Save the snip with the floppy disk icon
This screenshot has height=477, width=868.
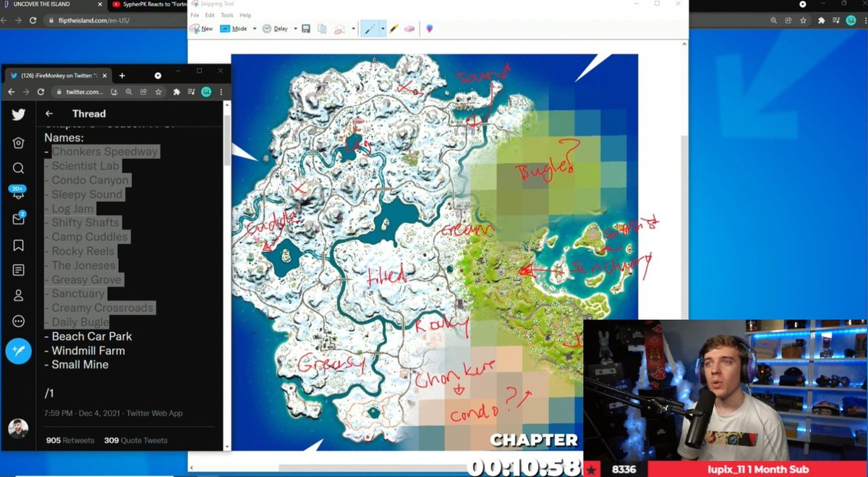(x=306, y=29)
